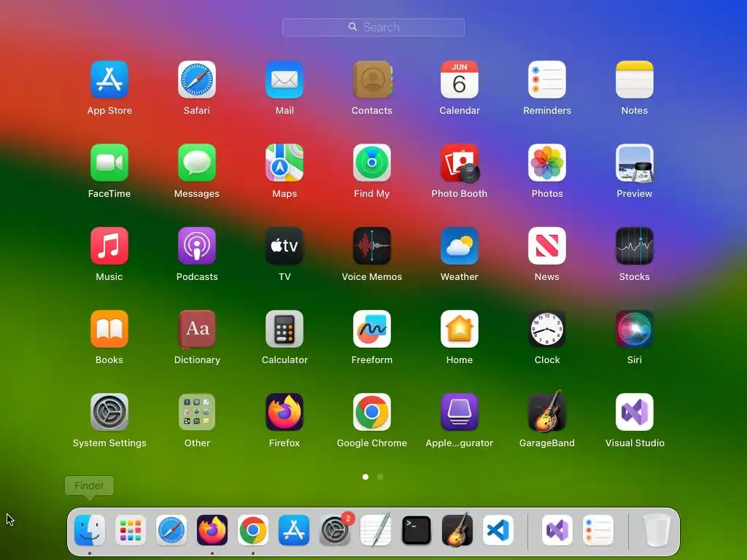Open the Photos app

[547, 163]
